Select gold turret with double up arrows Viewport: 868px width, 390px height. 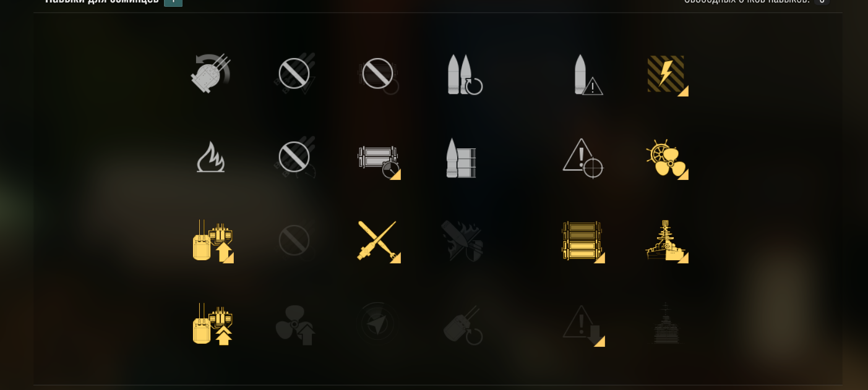[212, 324]
